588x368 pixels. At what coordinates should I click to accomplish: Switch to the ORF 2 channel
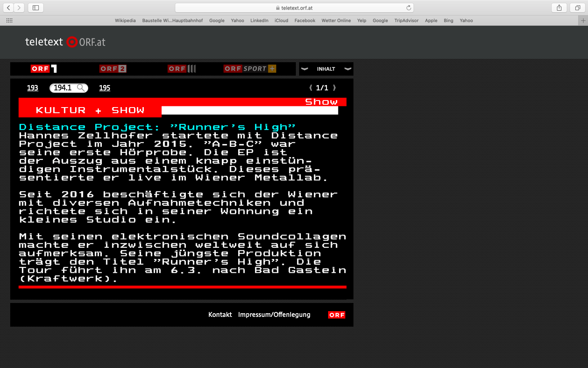(113, 69)
